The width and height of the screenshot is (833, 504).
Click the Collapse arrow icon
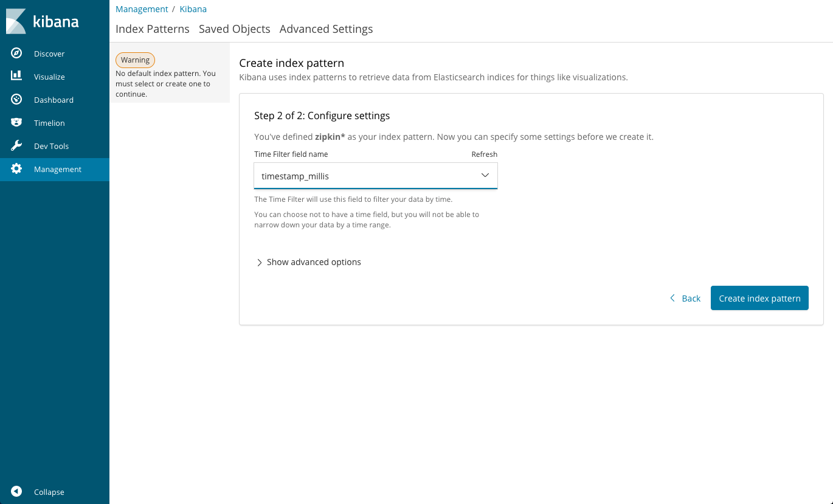[x=16, y=492]
